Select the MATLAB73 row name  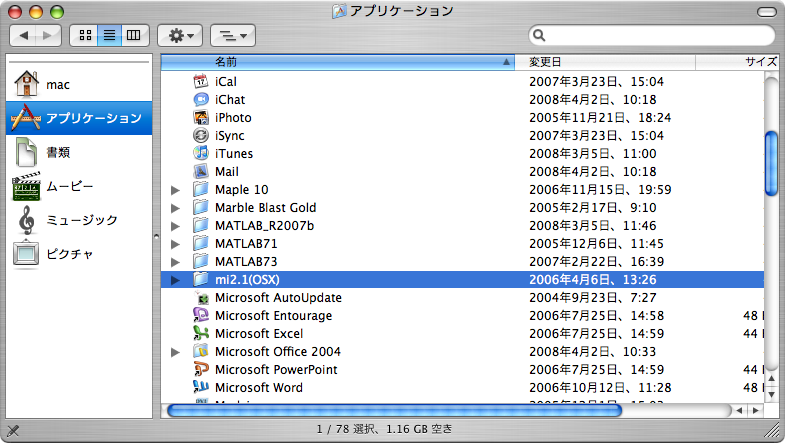pos(246,262)
